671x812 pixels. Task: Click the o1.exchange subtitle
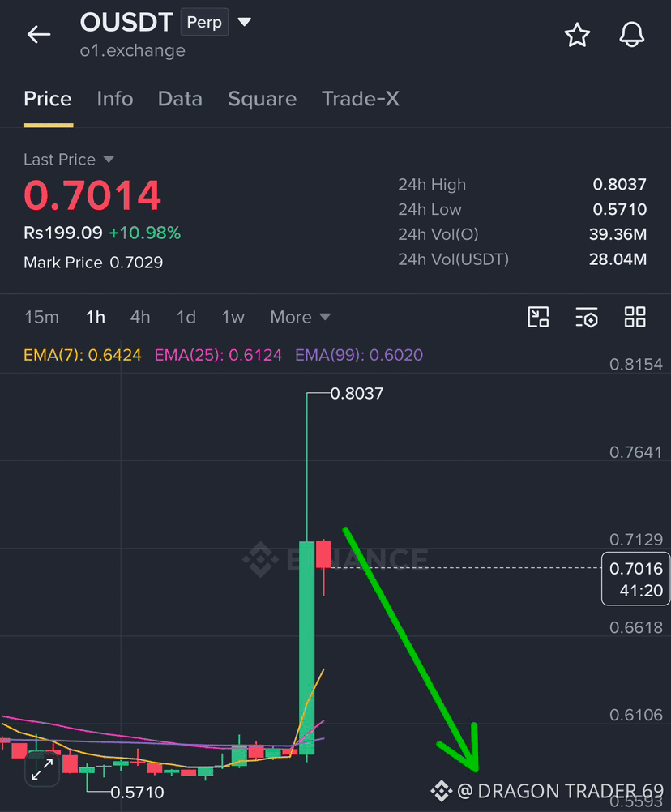133,51
